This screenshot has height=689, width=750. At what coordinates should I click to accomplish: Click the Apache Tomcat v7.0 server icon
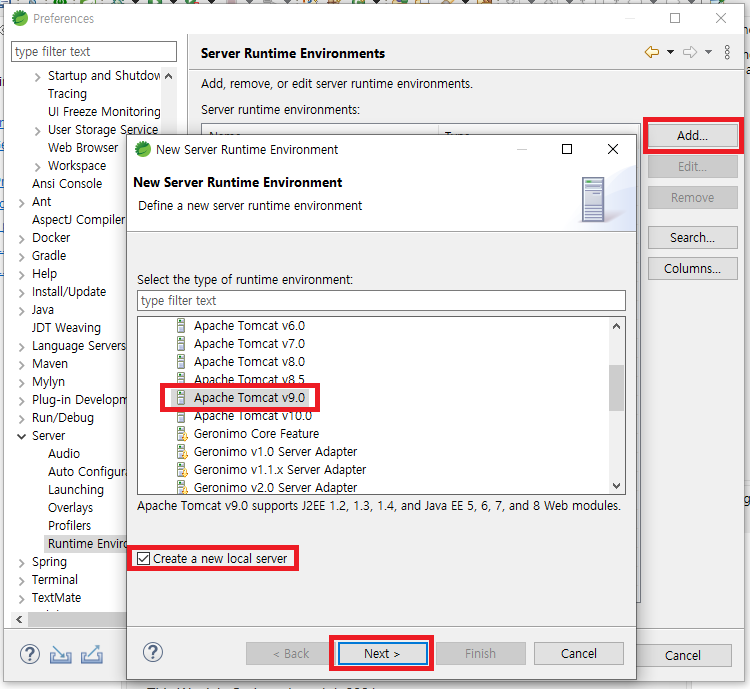pyautogui.click(x=181, y=344)
